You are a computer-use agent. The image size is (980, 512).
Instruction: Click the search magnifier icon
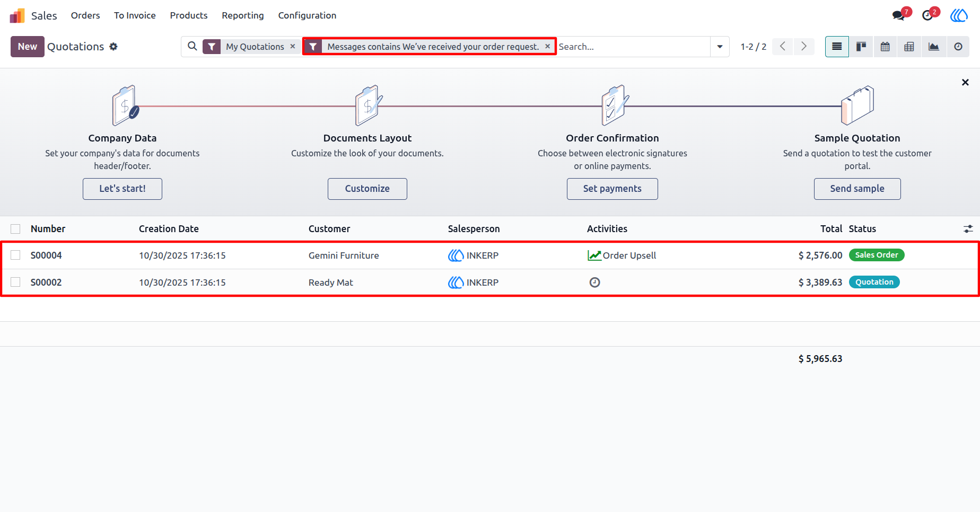[x=192, y=47]
